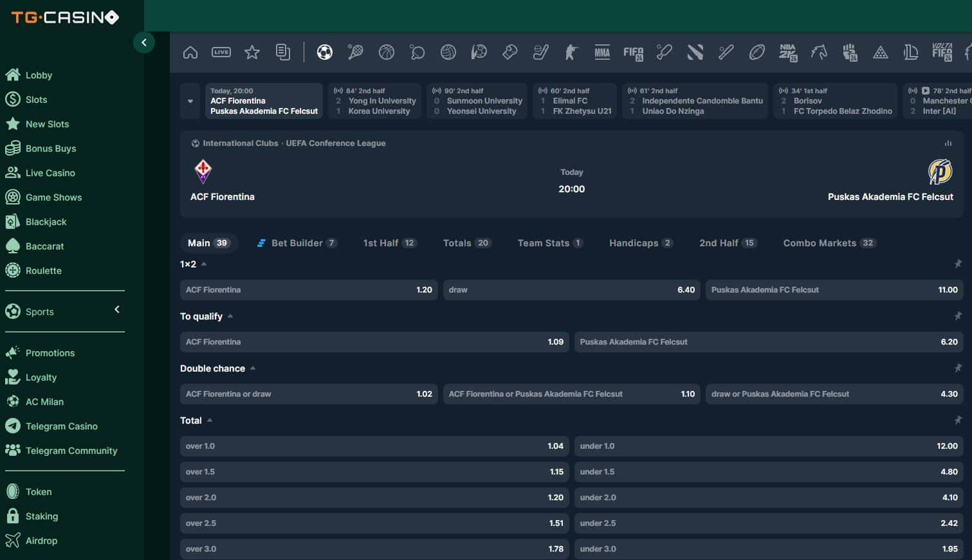
Task: Select the Volta FIFA 24 icon
Action: pos(942,53)
